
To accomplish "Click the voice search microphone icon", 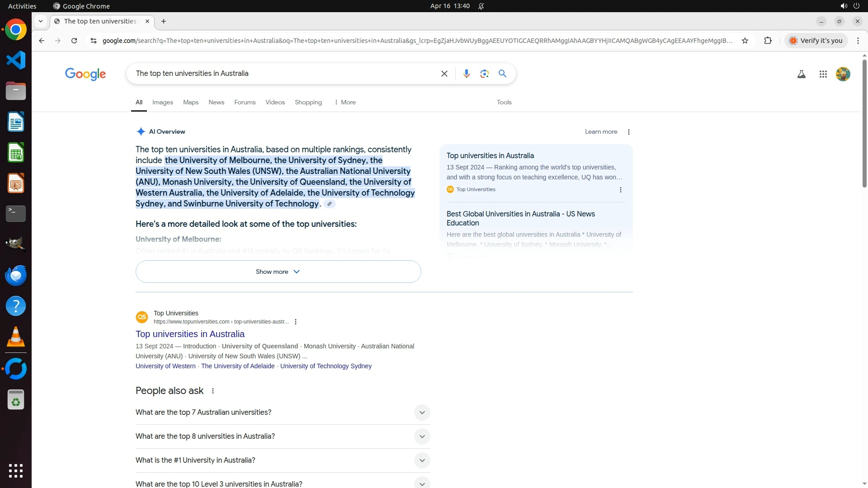I will click(x=466, y=74).
